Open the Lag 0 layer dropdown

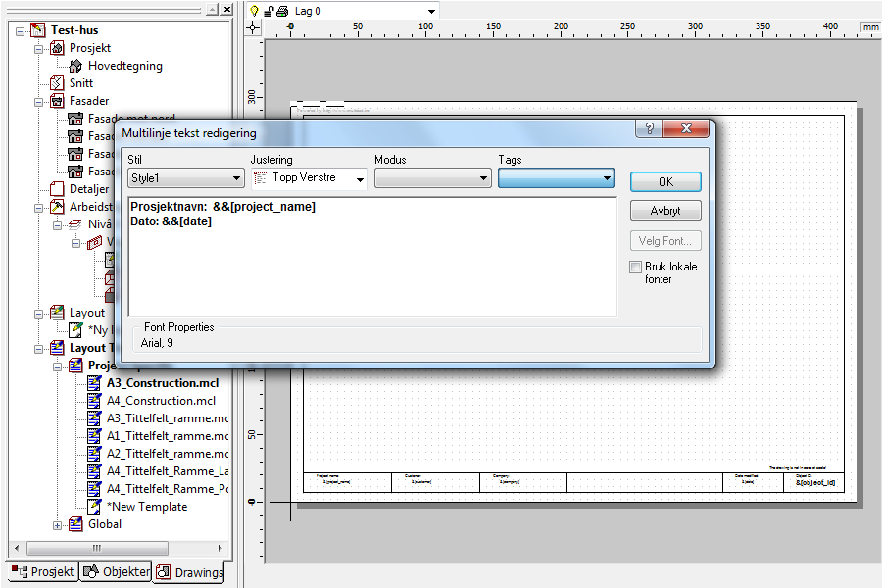pos(431,11)
